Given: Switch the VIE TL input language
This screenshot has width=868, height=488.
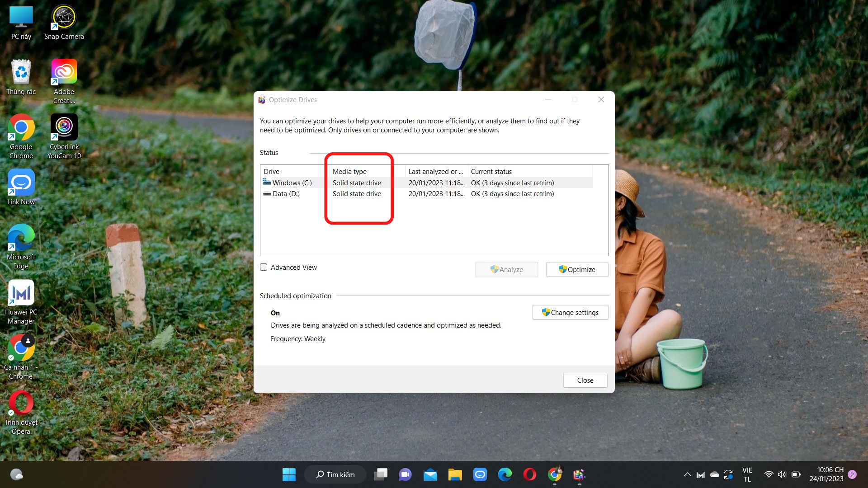Looking at the screenshot, I should coord(747,474).
